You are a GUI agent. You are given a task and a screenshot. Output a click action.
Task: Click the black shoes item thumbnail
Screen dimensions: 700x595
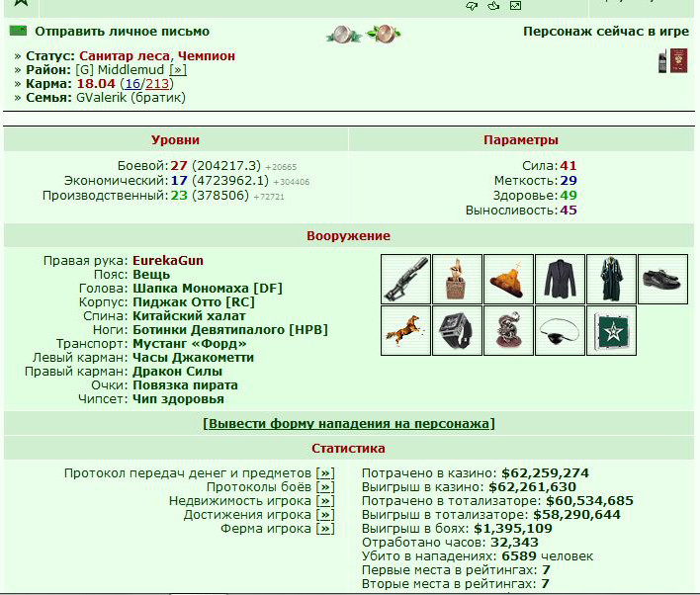pyautogui.click(x=662, y=280)
